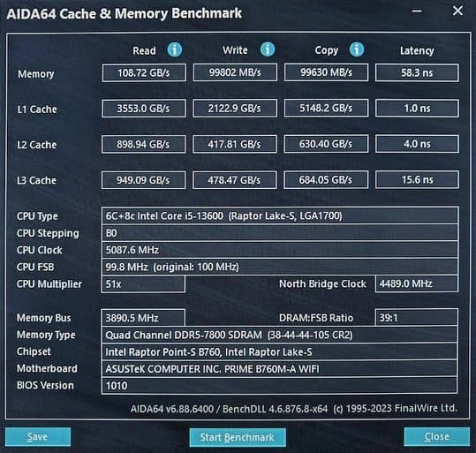Select L1 Cache Read value 3553.0 GB/s
Image resolution: width=476 pixels, height=453 pixels.
coord(144,109)
